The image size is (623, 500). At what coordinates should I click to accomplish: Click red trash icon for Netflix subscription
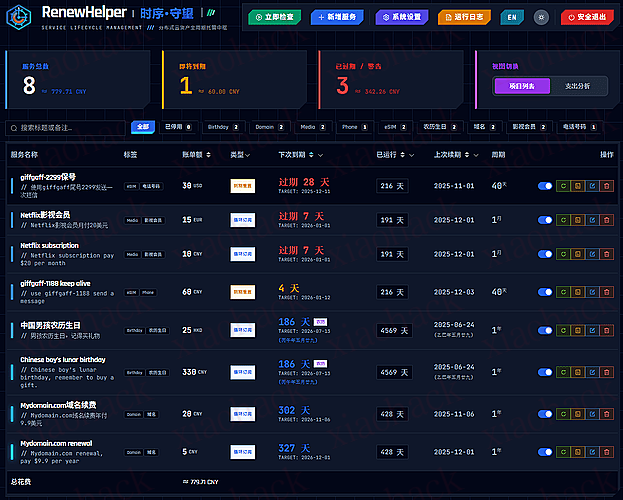tap(607, 254)
